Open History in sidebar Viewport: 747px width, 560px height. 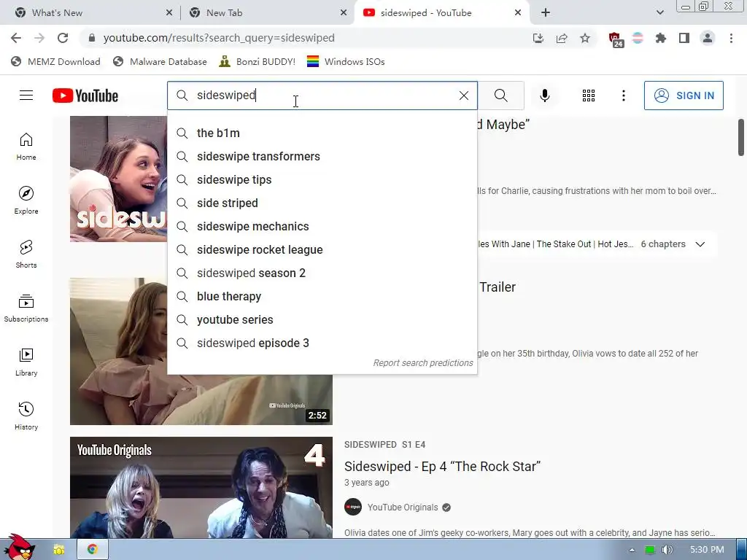click(x=26, y=416)
